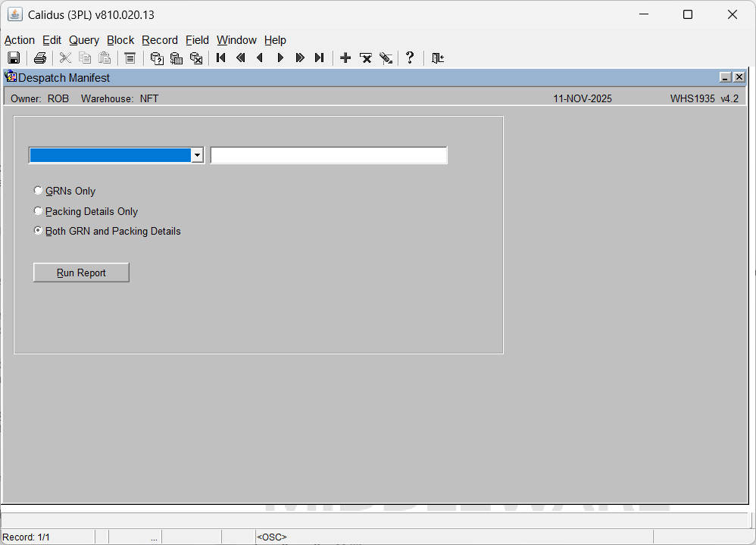Expand the blue highlighted dropdown list
Image resolution: width=756 pixels, height=545 pixels.
coord(197,155)
